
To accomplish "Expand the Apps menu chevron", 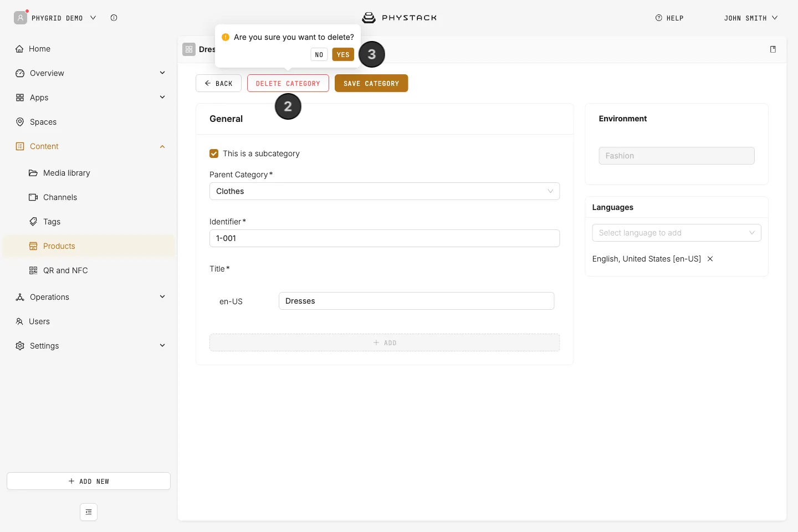I will tap(162, 98).
